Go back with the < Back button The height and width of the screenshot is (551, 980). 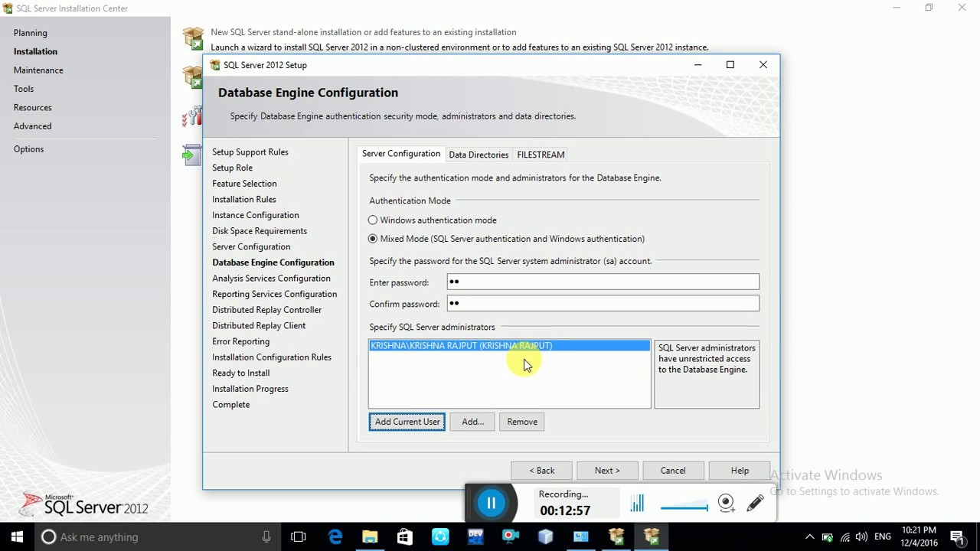point(541,471)
